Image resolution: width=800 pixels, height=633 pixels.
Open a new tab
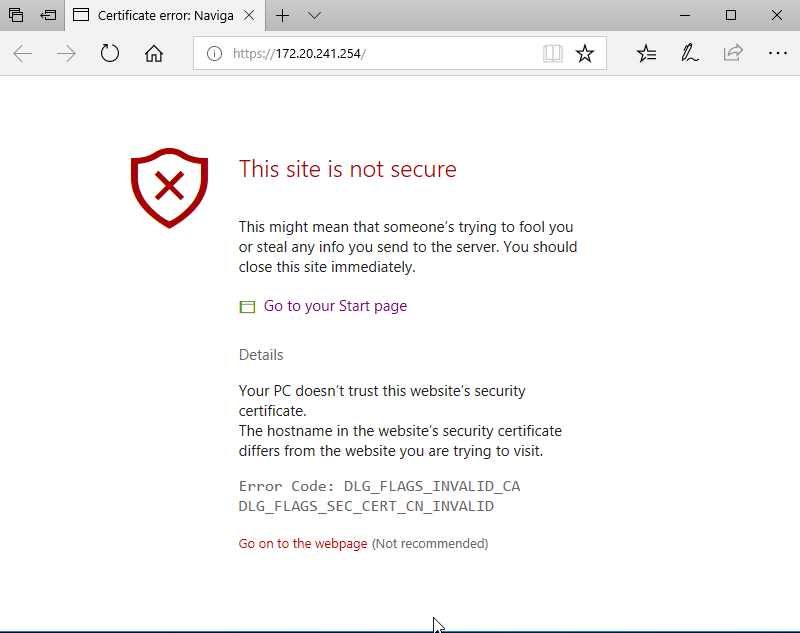tap(282, 15)
